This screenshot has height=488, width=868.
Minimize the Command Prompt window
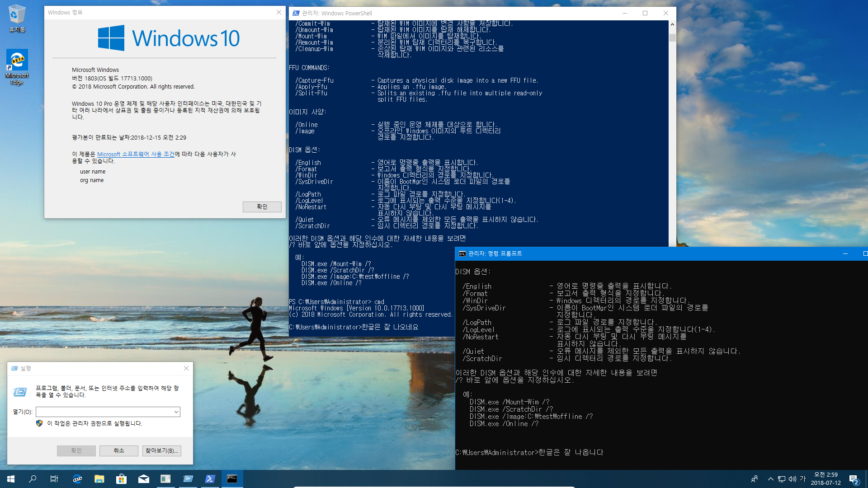[845, 253]
